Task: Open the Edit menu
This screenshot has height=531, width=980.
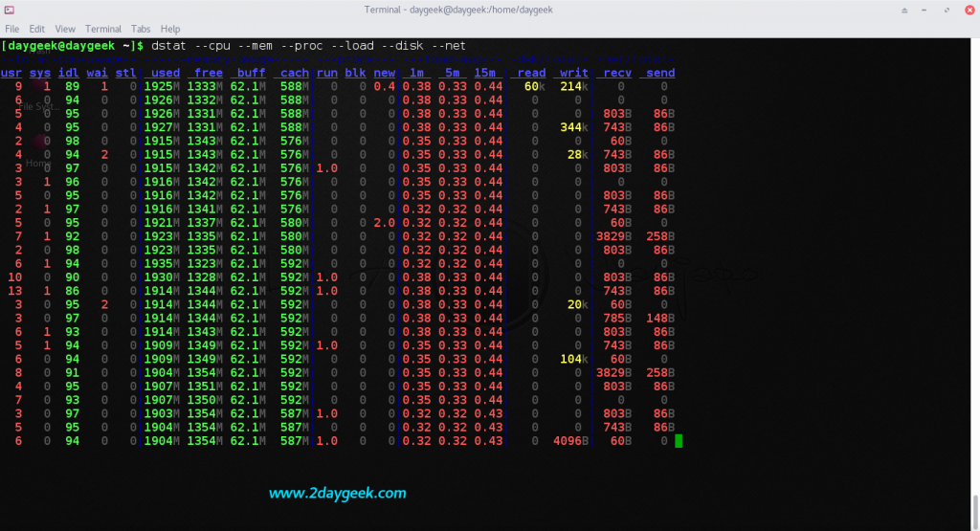Action: (x=37, y=30)
